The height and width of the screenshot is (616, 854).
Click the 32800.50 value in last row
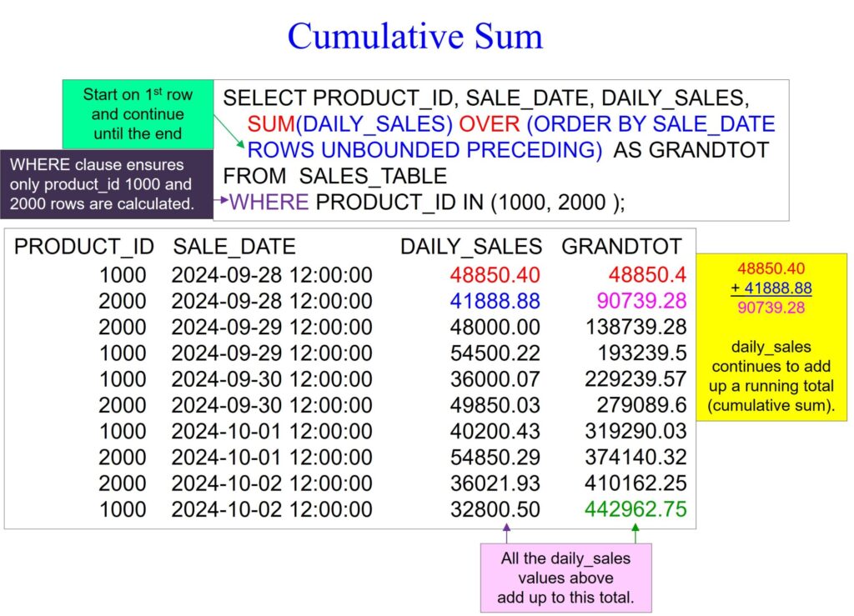495,508
